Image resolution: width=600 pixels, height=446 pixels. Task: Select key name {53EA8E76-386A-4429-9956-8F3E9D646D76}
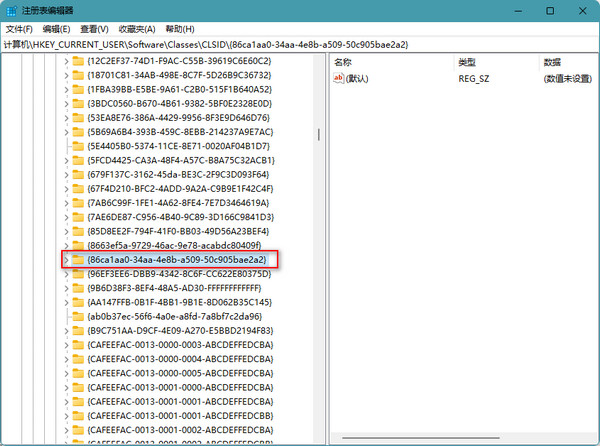(178, 118)
